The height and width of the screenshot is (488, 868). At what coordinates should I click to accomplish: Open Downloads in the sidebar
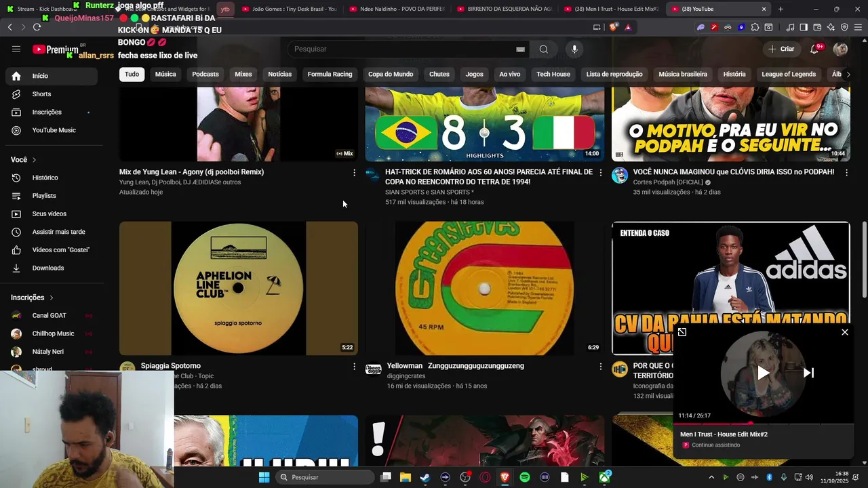pyautogui.click(x=52, y=268)
